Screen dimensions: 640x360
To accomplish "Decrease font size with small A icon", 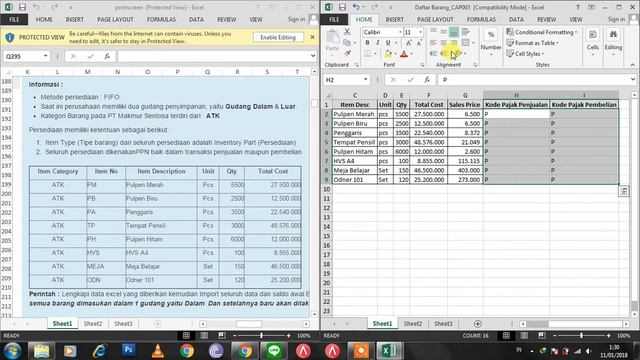I will pyautogui.click(x=419, y=43).
